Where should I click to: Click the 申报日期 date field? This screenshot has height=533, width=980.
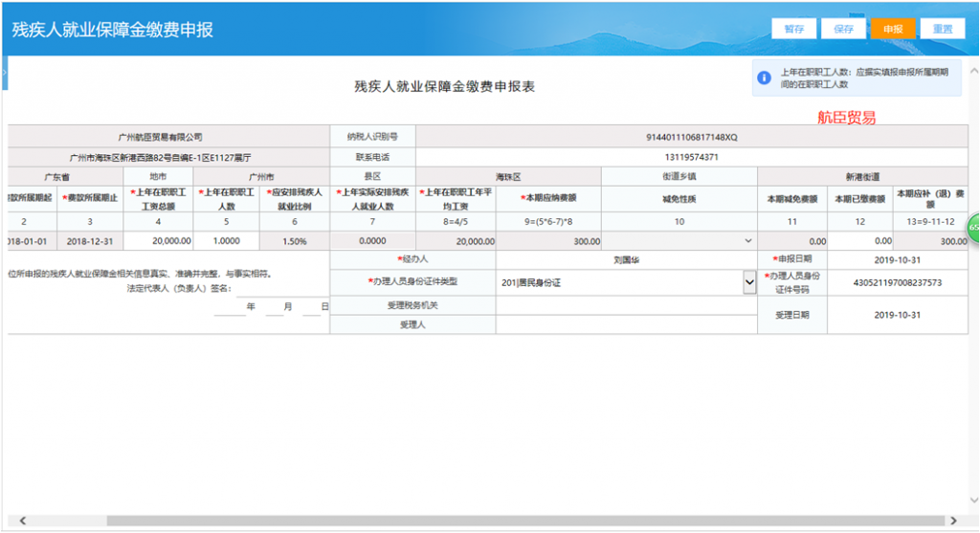coord(897,259)
